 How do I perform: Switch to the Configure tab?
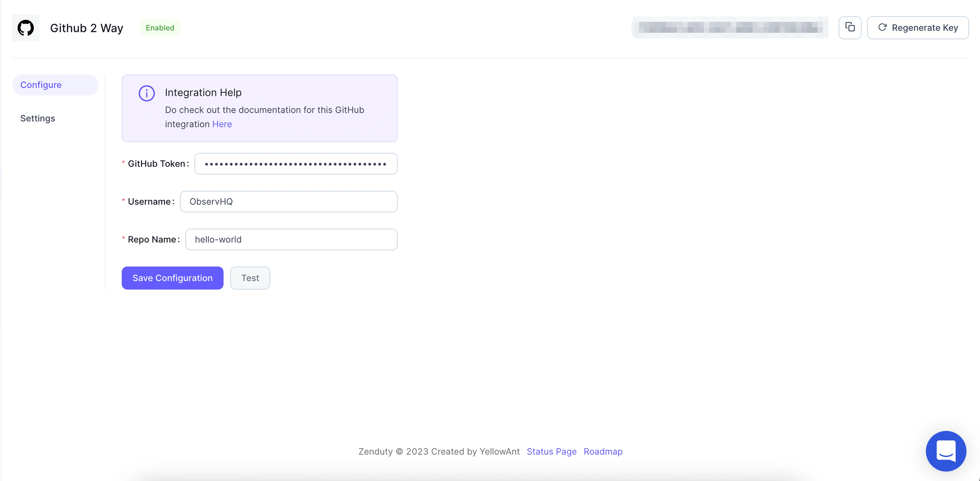tap(41, 85)
